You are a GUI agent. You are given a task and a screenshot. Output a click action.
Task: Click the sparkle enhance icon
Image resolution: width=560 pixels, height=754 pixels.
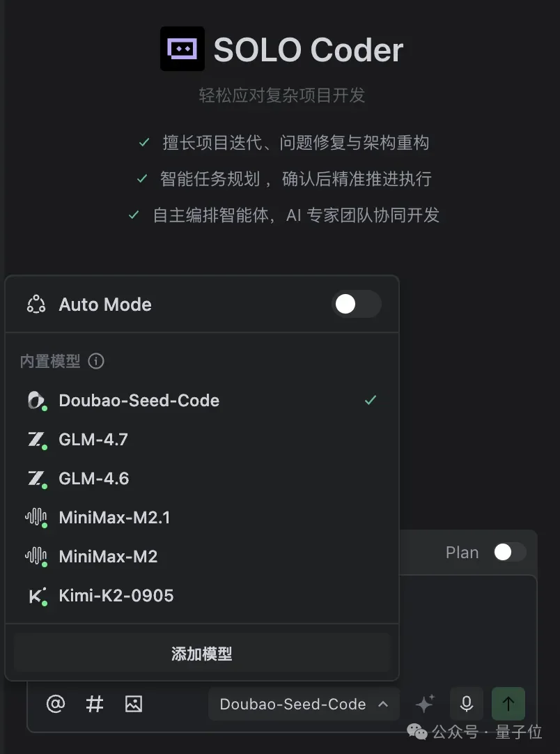click(x=425, y=704)
